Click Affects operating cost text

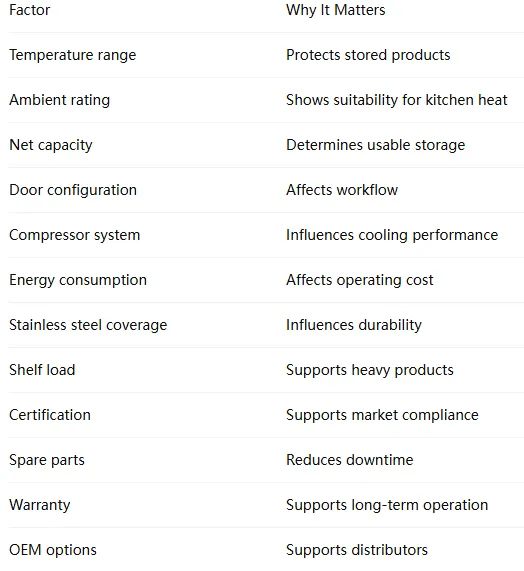point(359,280)
